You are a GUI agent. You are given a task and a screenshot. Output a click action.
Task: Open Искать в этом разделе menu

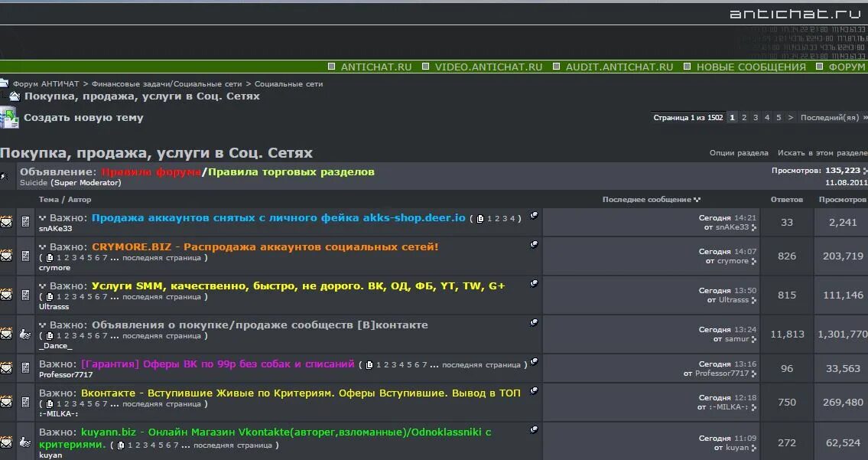pyautogui.click(x=822, y=153)
